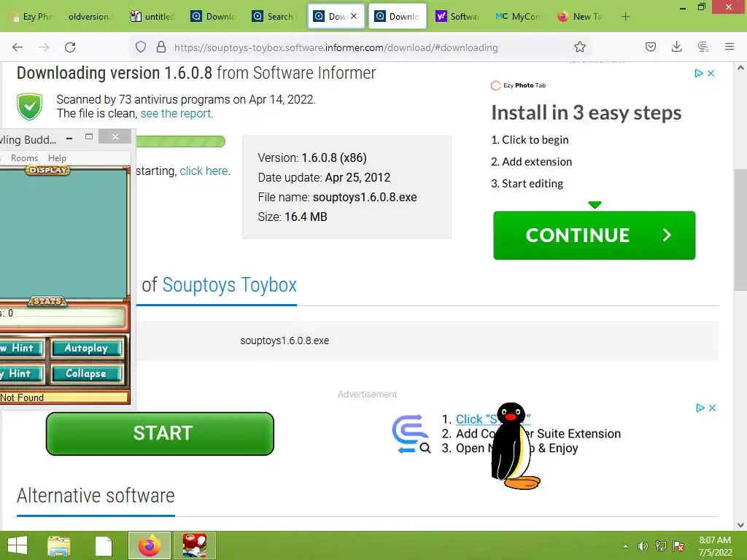The image size is (747, 560).
Task: Switch to the oldversion tab
Action: 89,17
